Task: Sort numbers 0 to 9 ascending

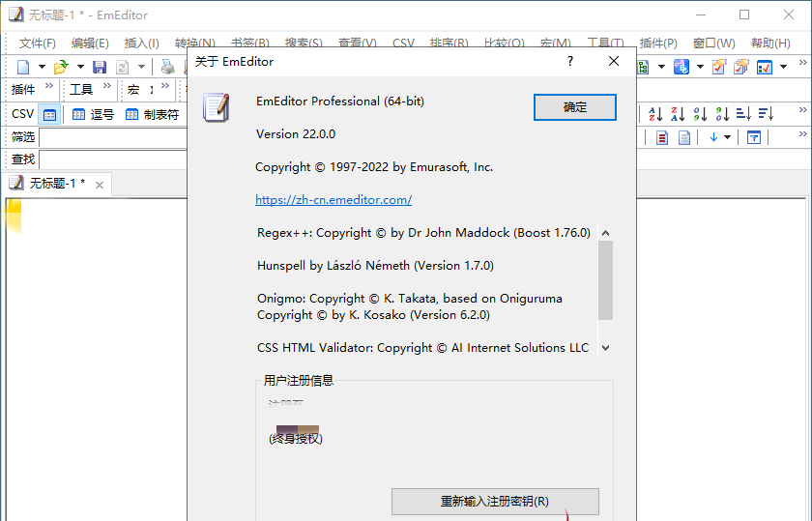Action: coord(700,113)
